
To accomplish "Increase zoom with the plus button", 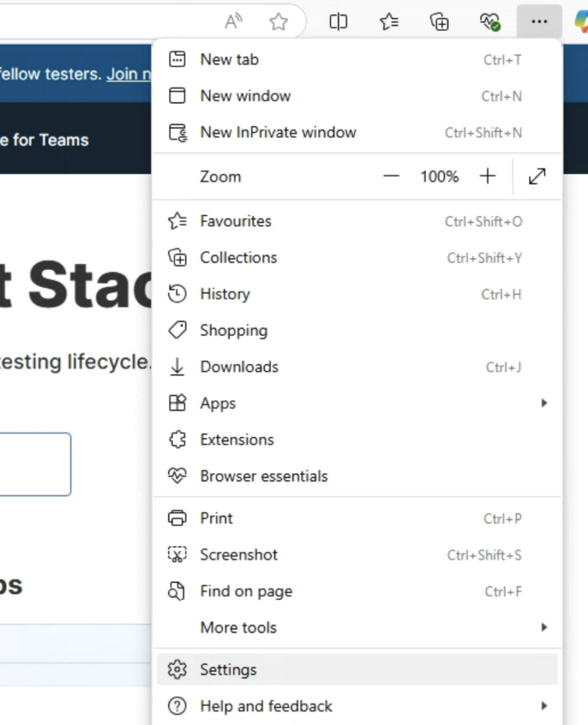I will (488, 176).
